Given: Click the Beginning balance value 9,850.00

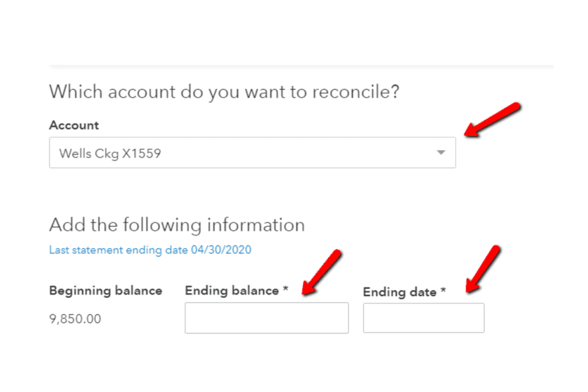Looking at the screenshot, I should click(75, 319).
